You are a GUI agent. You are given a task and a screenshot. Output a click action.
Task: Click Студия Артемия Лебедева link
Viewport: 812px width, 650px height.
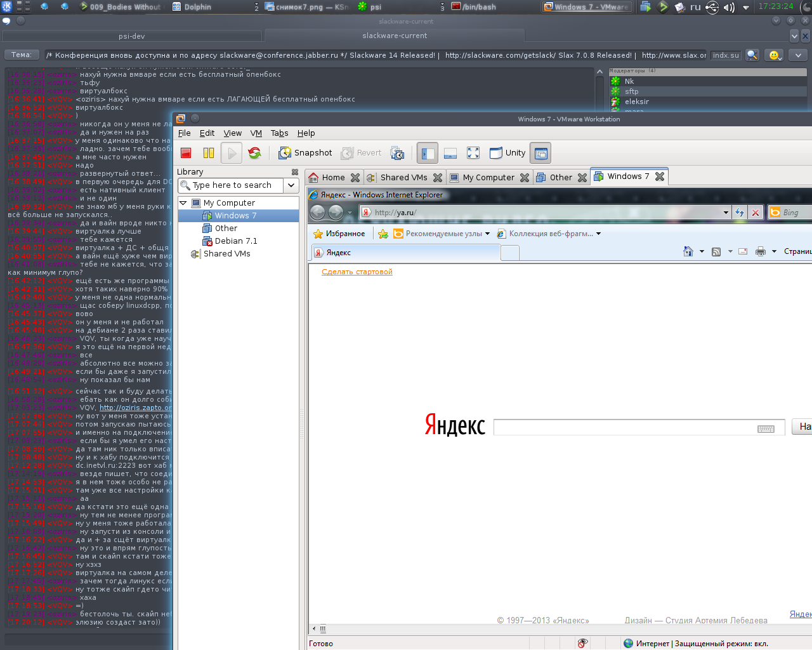(x=716, y=621)
